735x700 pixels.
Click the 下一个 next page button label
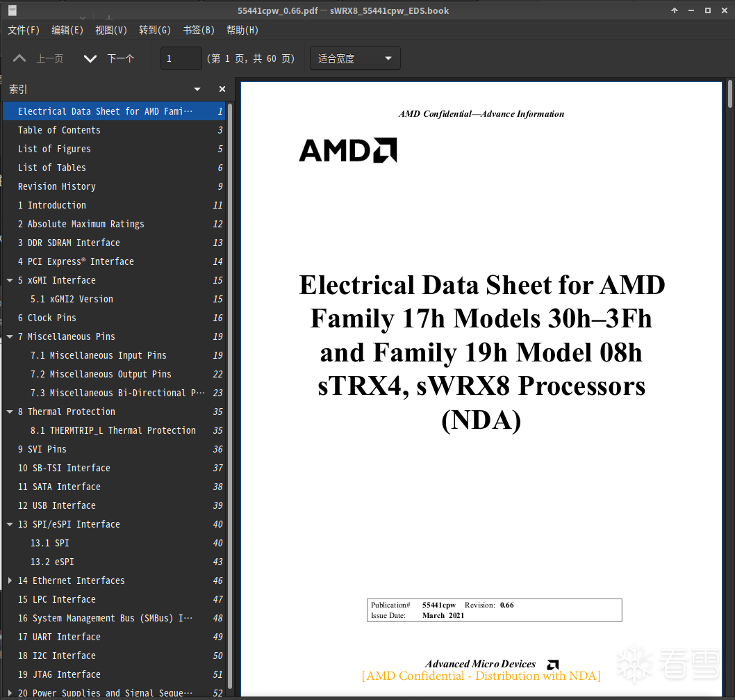pyautogui.click(x=120, y=58)
